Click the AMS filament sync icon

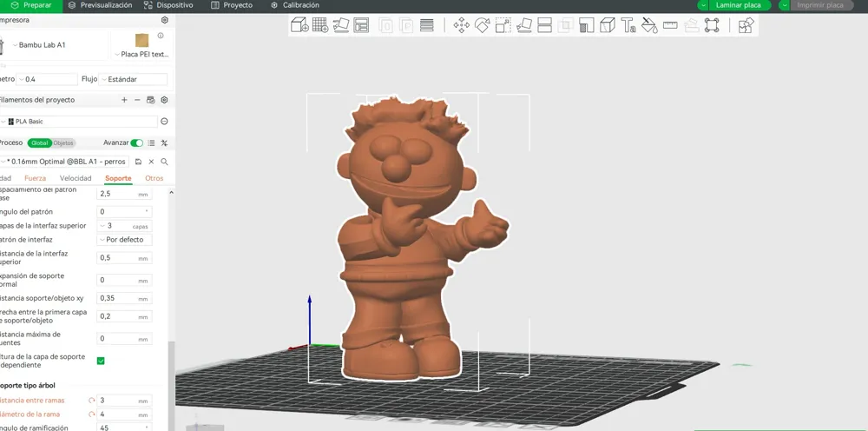click(x=150, y=100)
